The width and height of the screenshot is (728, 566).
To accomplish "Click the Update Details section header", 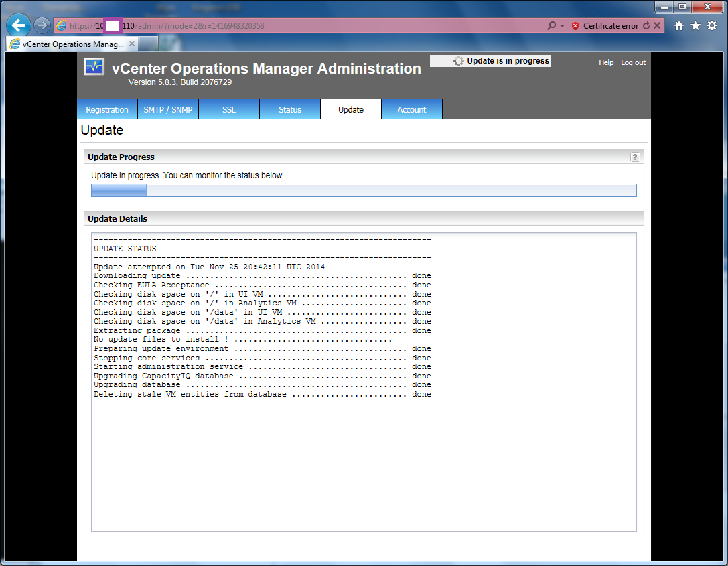I will click(364, 218).
